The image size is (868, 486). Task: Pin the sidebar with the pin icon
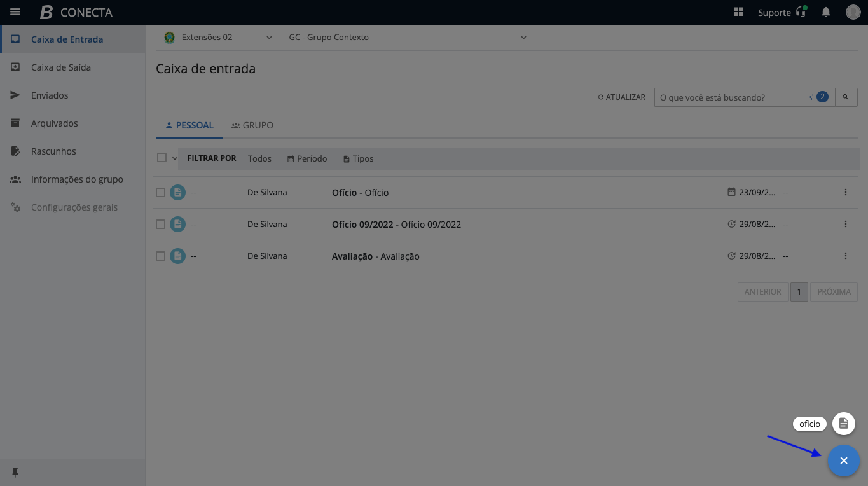coord(15,472)
